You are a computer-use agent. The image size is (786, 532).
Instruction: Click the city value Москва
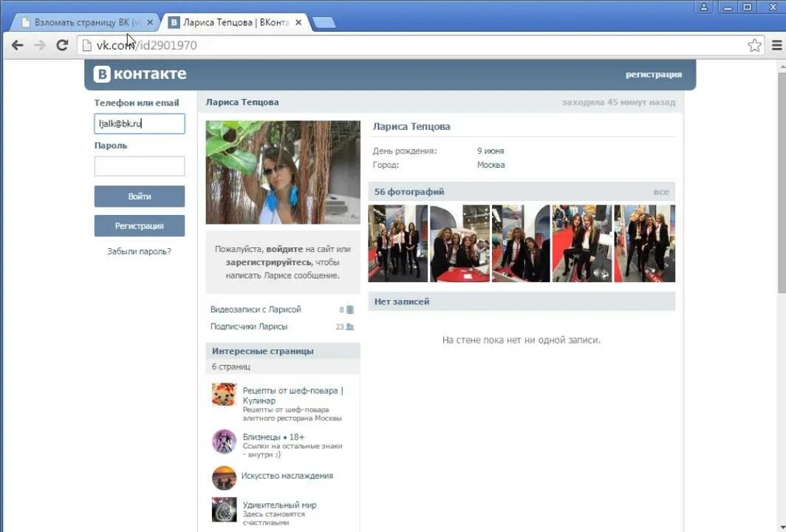(x=491, y=165)
